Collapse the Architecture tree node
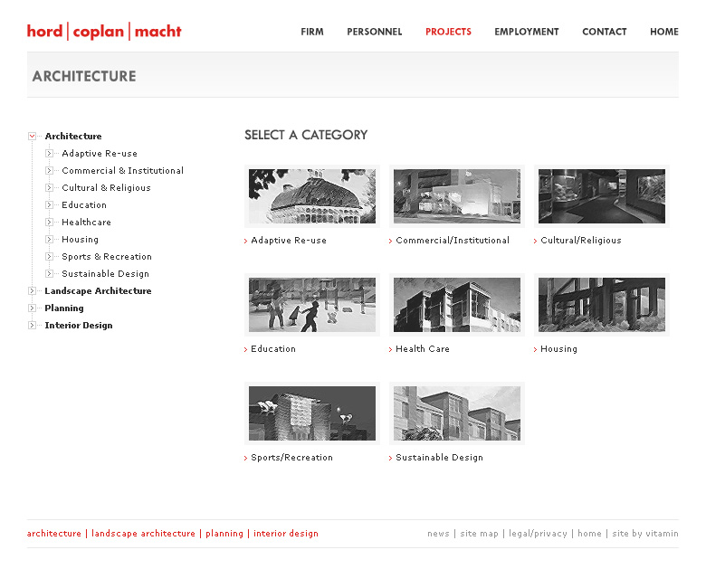The image size is (706, 588). [x=33, y=137]
